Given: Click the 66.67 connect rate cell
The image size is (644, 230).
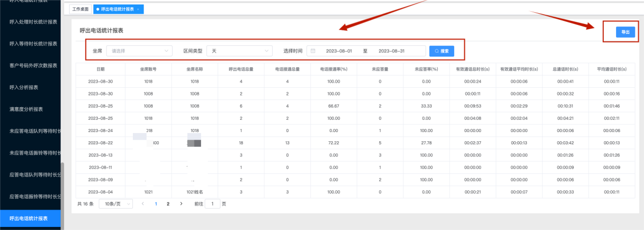Looking at the screenshot, I should coord(333,106).
